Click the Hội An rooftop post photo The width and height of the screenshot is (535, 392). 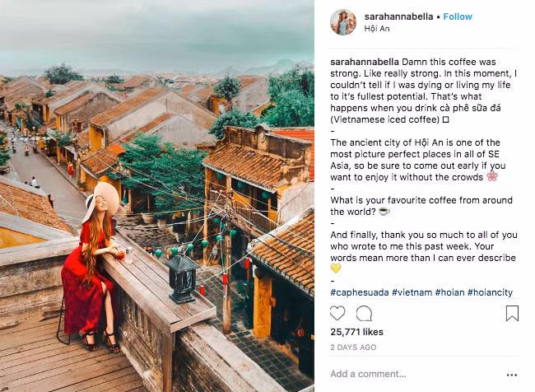pos(156,196)
